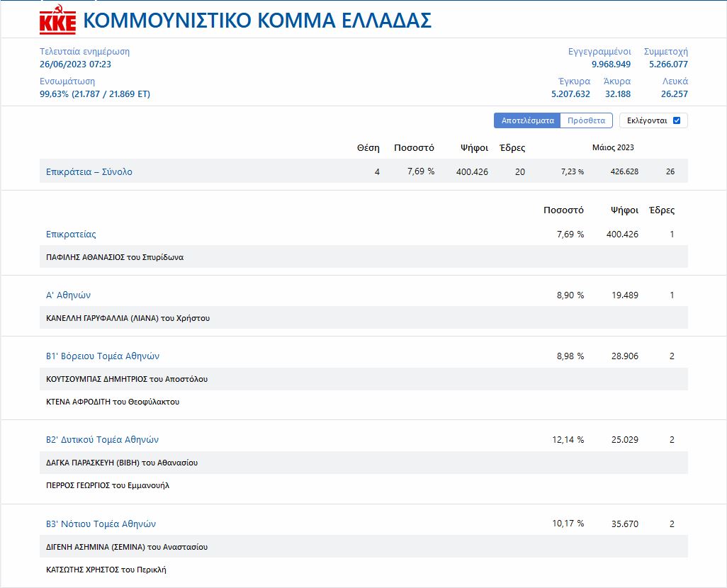This screenshot has height=588, width=727.
Task: Click candidate ΚΟΥΤΣΟΥΜΠΑΣ ΔΗΜΗΤΡΙΟΣ row
Action: (x=127, y=379)
